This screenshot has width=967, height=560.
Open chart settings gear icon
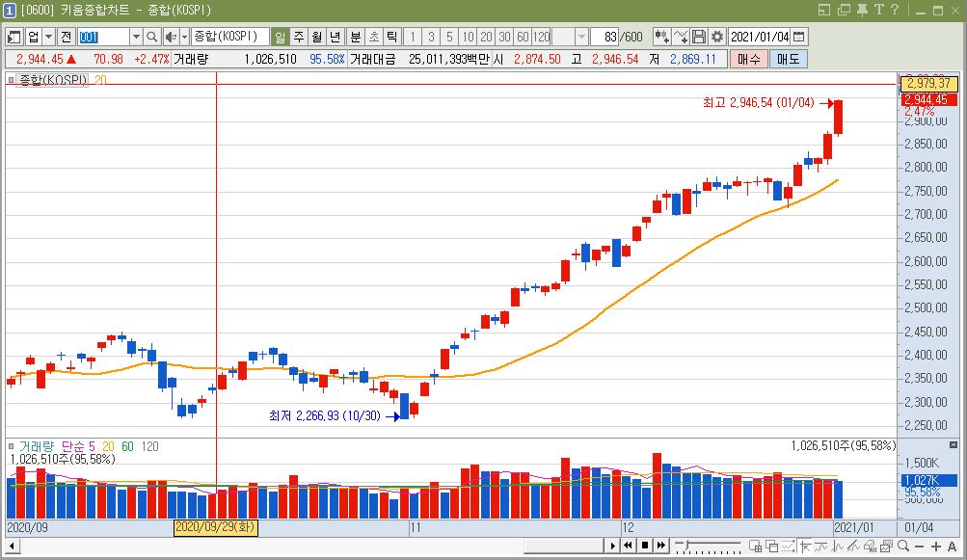(x=716, y=37)
